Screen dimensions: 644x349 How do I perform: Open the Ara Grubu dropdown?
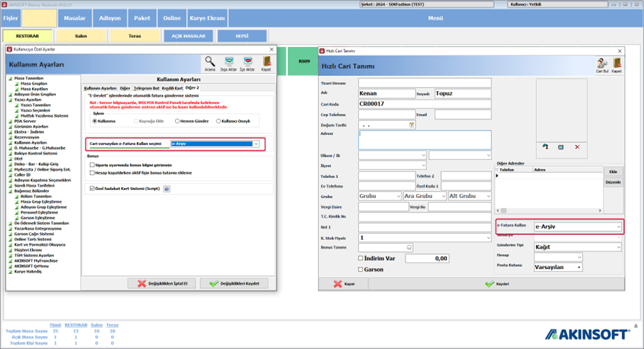(443, 196)
